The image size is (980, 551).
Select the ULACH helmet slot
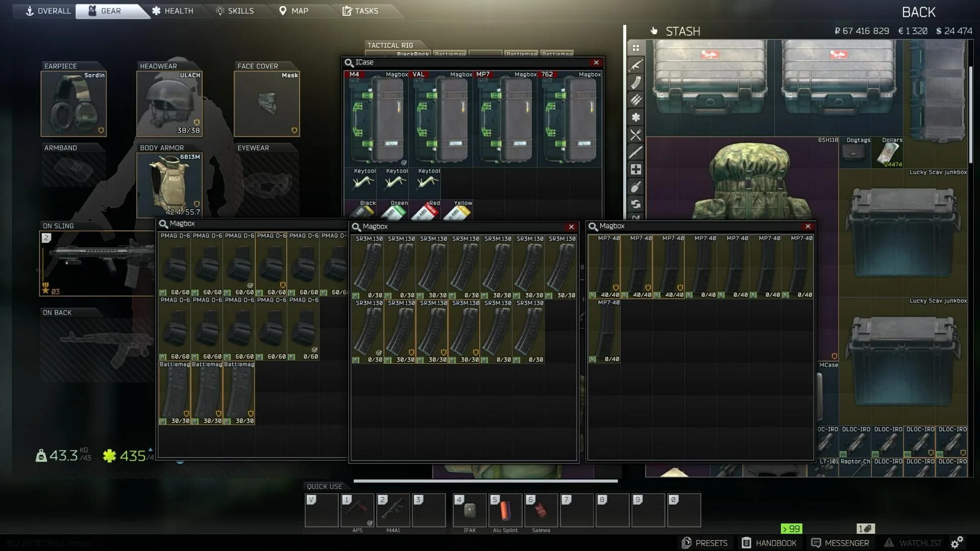point(169,104)
